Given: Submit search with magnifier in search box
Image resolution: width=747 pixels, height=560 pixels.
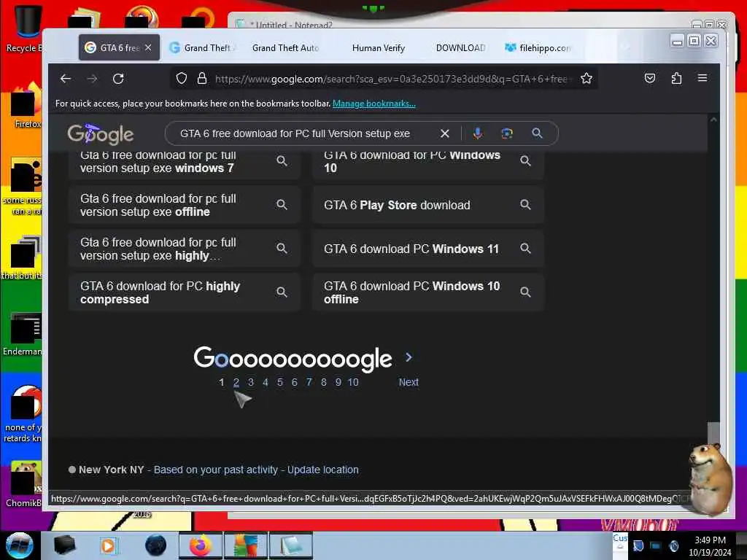Looking at the screenshot, I should pyautogui.click(x=537, y=134).
